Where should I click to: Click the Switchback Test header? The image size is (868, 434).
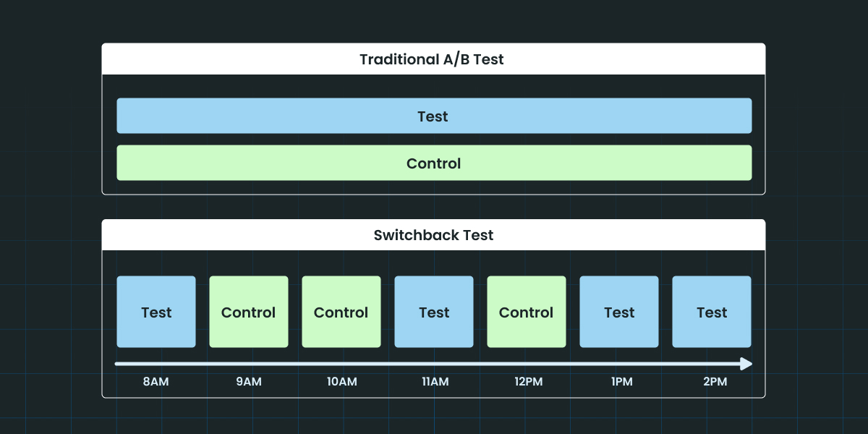point(433,235)
